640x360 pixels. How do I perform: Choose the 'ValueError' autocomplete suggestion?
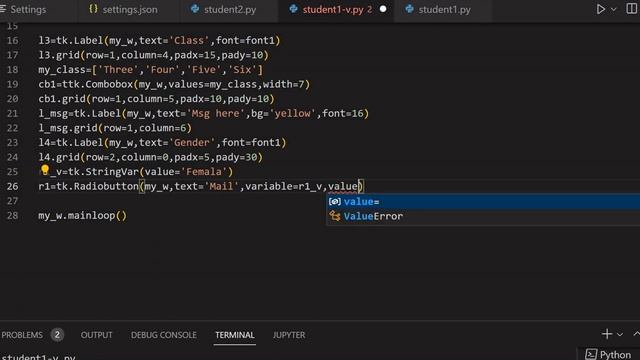483,216
